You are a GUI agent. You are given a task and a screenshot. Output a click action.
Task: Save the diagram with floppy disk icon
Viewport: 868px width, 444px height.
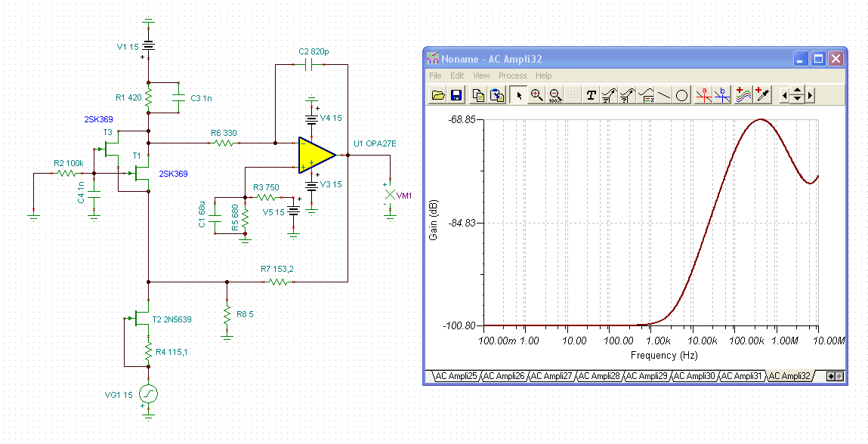point(456,95)
